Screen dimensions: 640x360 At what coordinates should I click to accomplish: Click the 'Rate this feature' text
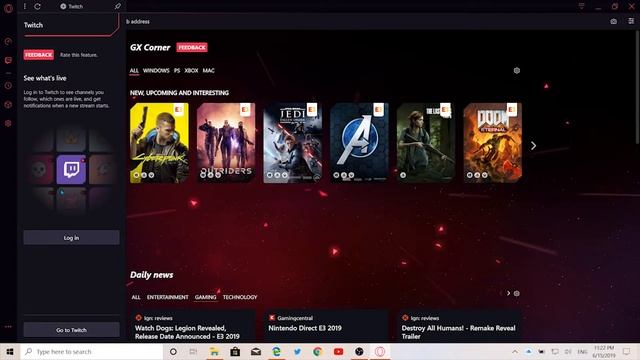(x=79, y=55)
